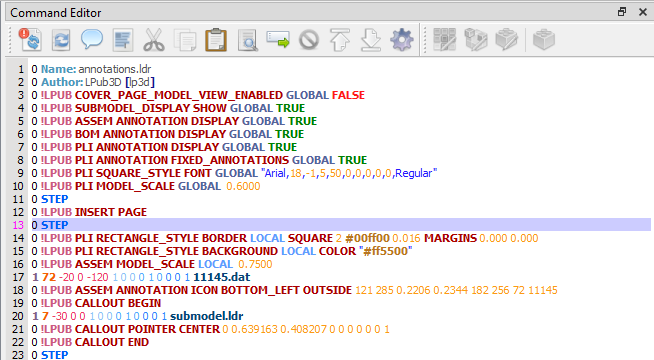Click line number 17 in the gutter
The width and height of the screenshot is (654, 360).
[x=18, y=277]
